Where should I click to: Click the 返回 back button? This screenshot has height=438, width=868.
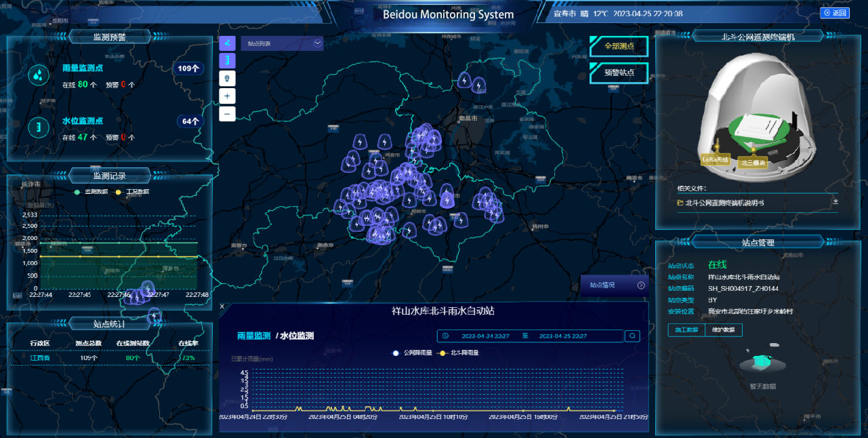coord(835,13)
